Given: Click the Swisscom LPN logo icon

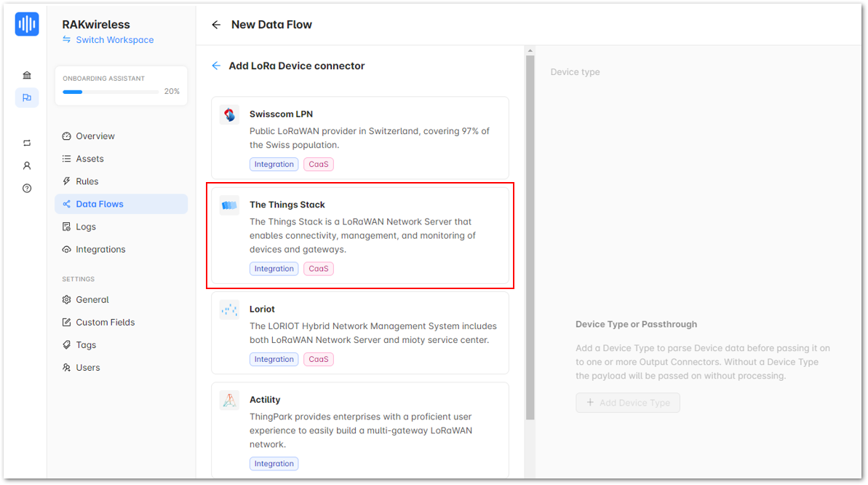Looking at the screenshot, I should pyautogui.click(x=229, y=115).
